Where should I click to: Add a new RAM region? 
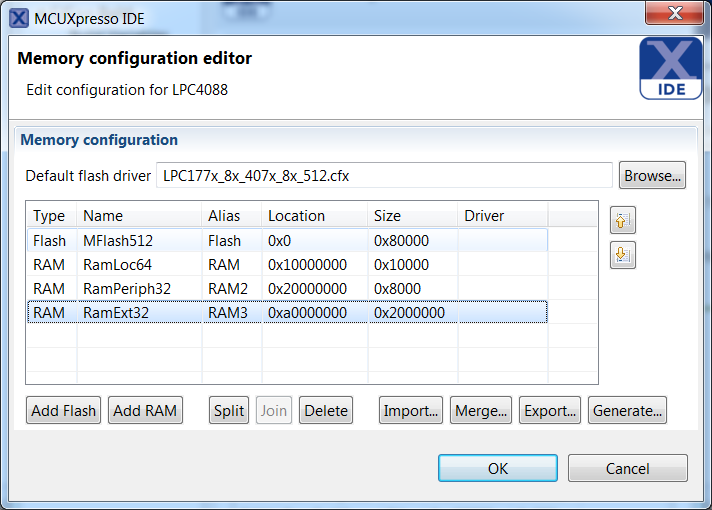click(145, 410)
